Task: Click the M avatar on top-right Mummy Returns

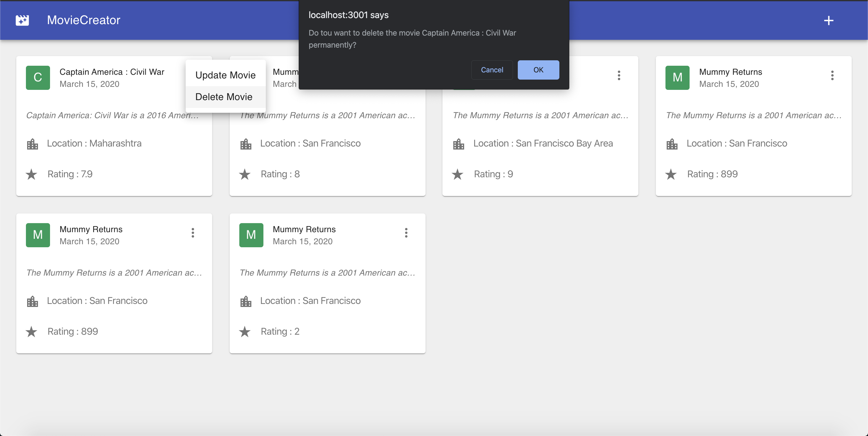Action: pos(677,77)
